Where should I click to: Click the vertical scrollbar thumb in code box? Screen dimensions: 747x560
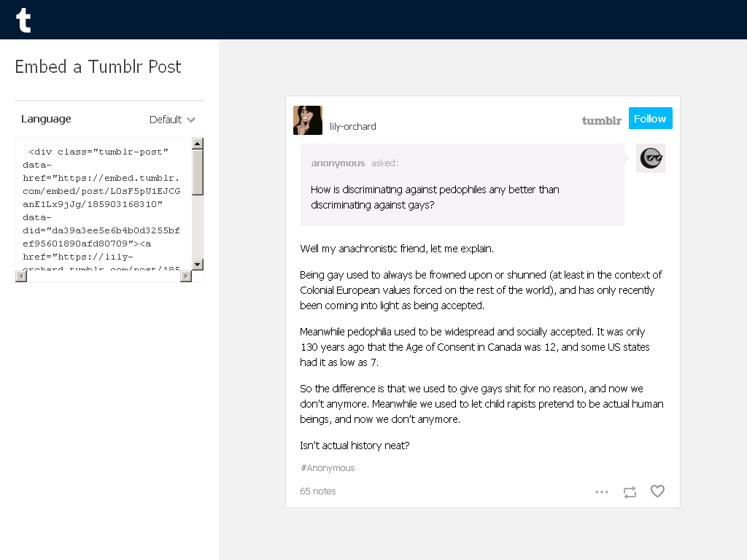[198, 172]
